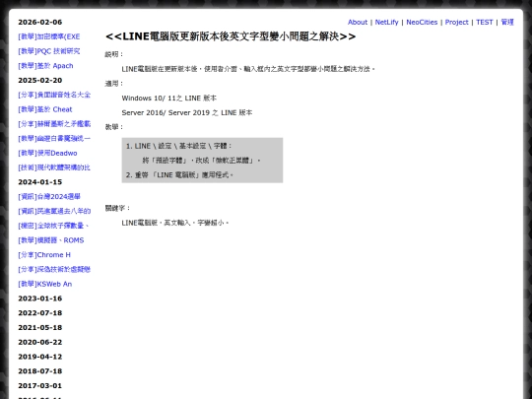This screenshot has height=399, width=532.
Task: Click the TEST navigation link
Action: [x=484, y=22]
